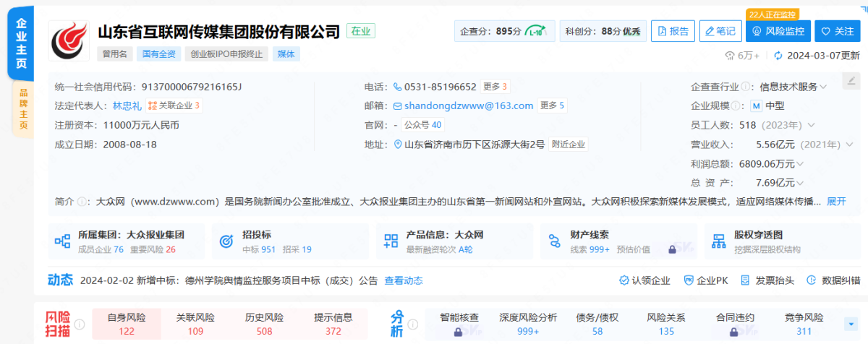
Task: Click the 股权穿透图 structure icon
Action: [719, 241]
